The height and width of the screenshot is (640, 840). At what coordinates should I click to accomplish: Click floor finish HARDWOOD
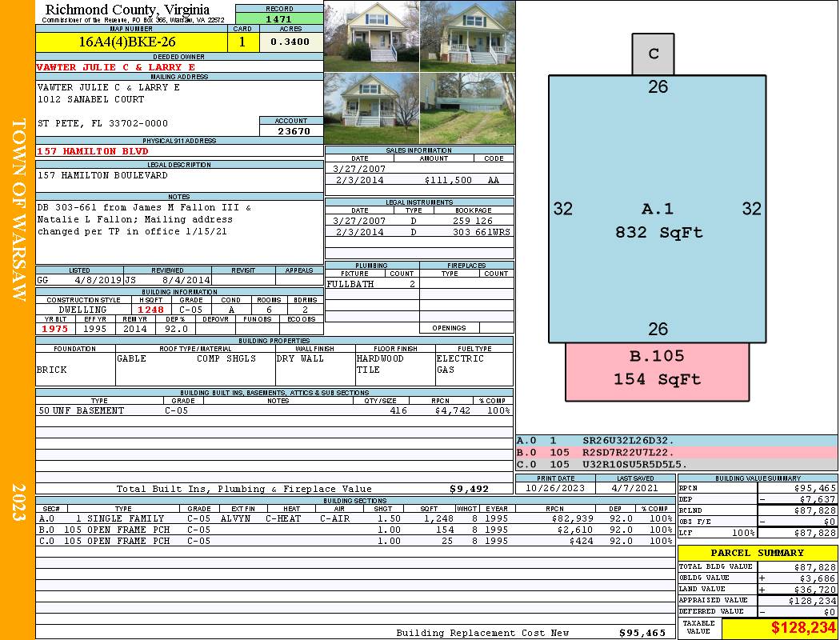click(380, 358)
